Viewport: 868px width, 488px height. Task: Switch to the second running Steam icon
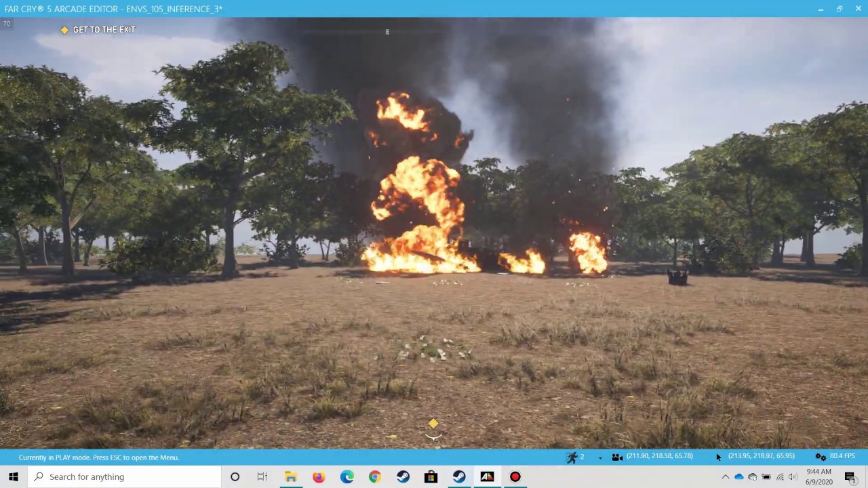[x=459, y=476]
